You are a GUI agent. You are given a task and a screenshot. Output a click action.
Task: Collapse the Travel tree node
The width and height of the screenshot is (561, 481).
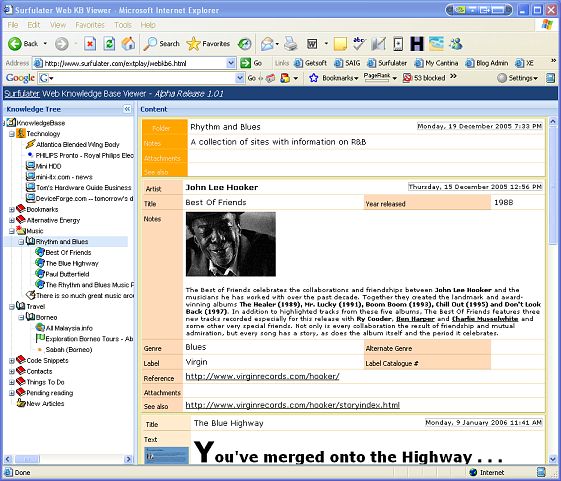point(11,307)
